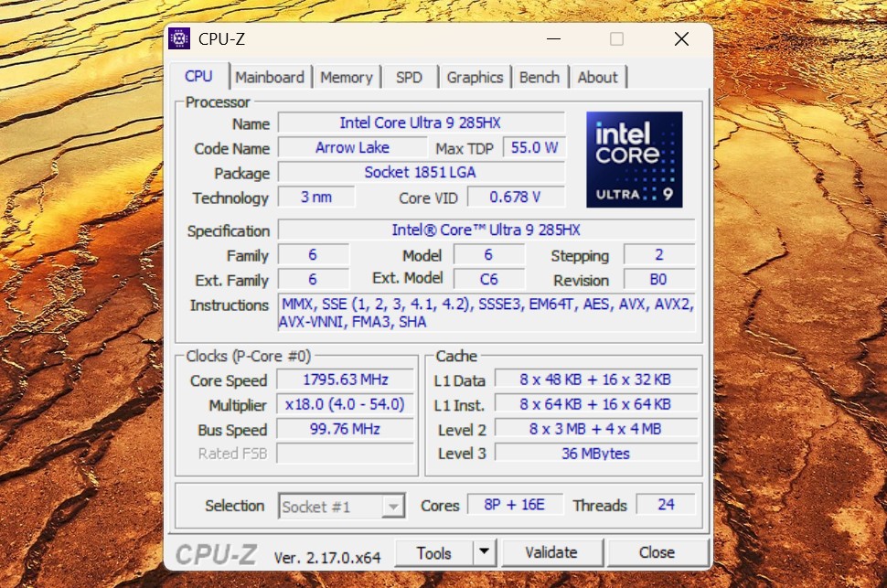Open the Memory tab
The width and height of the screenshot is (887, 588).
click(347, 77)
